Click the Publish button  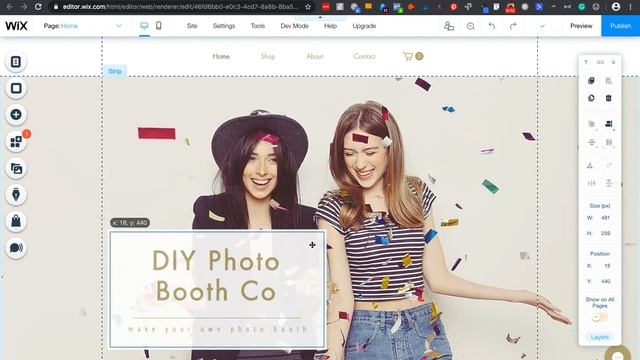tap(620, 26)
